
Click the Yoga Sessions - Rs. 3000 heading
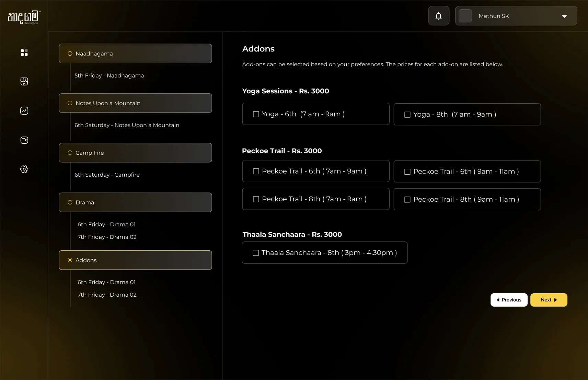286,91
